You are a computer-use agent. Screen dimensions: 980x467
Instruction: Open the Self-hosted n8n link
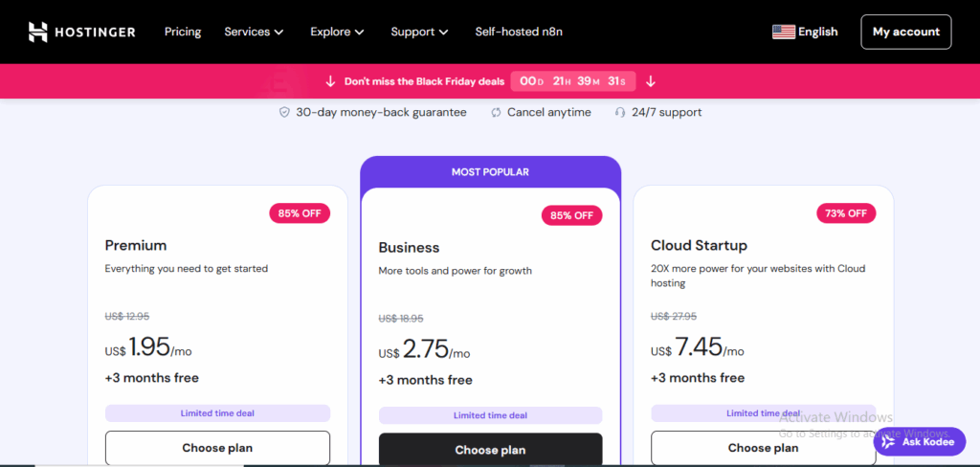519,32
